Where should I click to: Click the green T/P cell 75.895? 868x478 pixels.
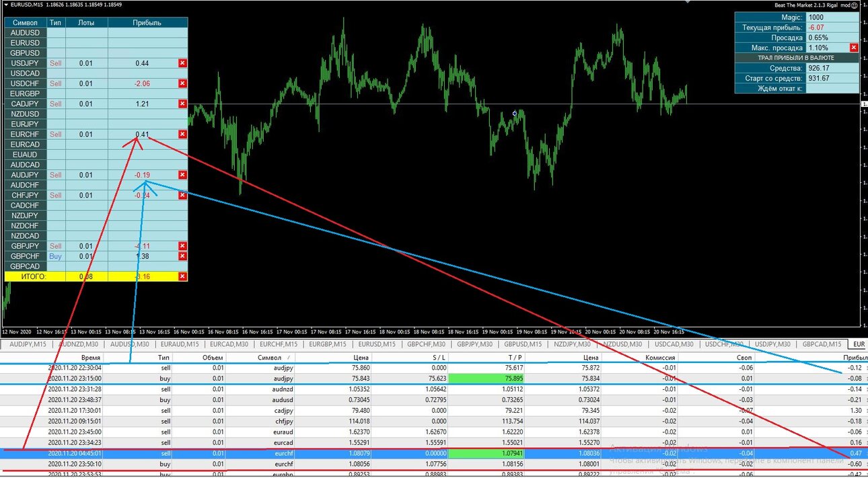pyautogui.click(x=486, y=379)
